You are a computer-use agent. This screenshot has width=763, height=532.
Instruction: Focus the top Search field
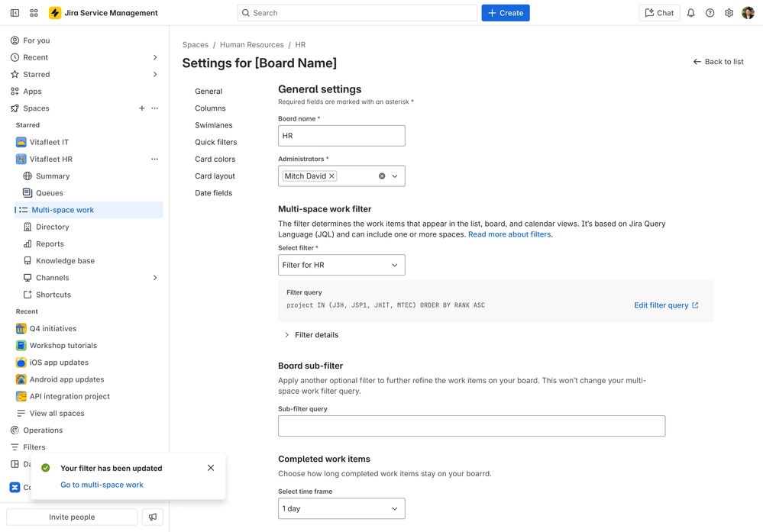357,13
